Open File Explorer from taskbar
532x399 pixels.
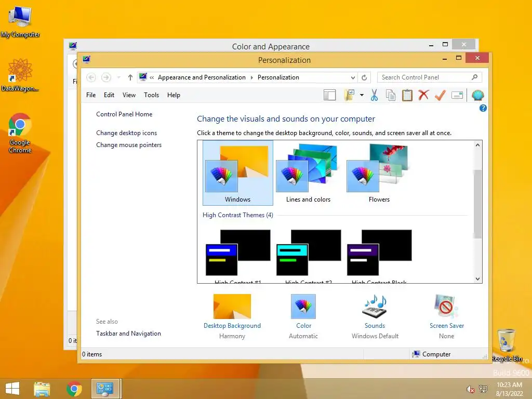[42, 389]
